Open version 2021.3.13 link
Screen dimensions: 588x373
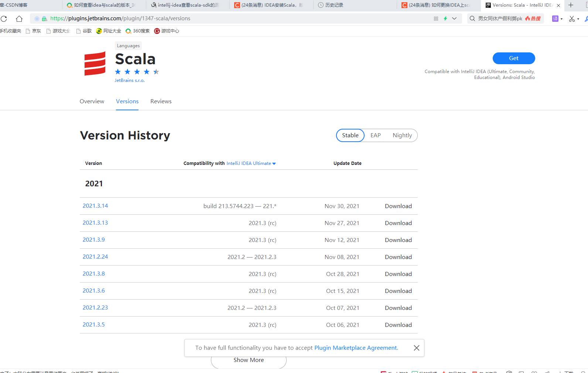click(x=95, y=223)
